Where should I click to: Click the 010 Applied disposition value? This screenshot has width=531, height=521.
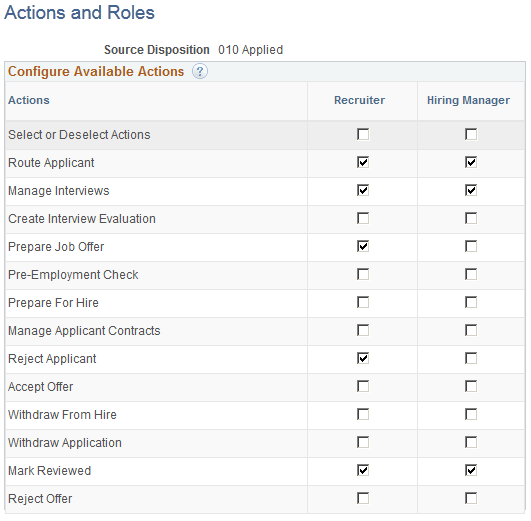coord(251,50)
